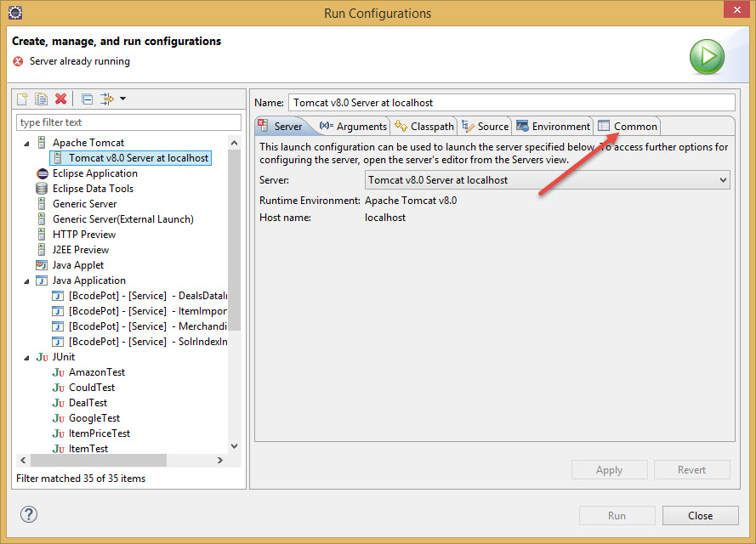Open the filter toolbar dropdown arrow
The height and width of the screenshot is (544, 756).
click(123, 99)
